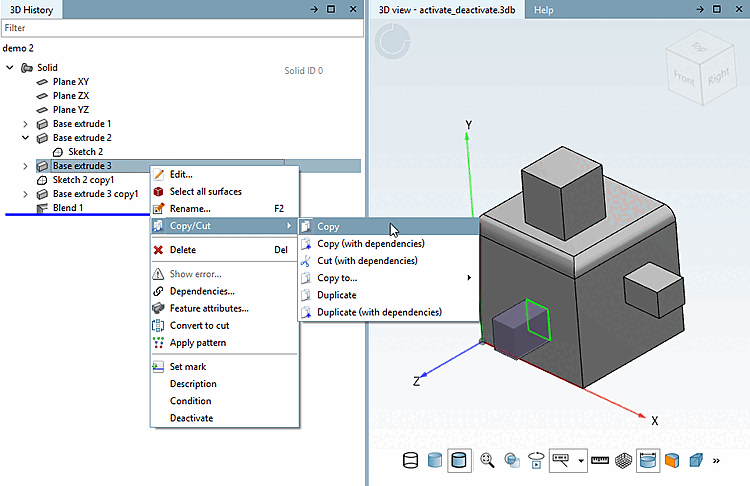Click Copy (with dependencies) in submenu
The width and height of the screenshot is (750, 486).
[x=388, y=243]
